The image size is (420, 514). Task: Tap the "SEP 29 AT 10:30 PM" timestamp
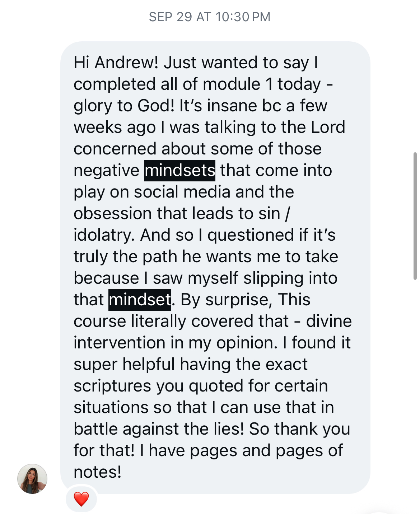pyautogui.click(x=210, y=17)
